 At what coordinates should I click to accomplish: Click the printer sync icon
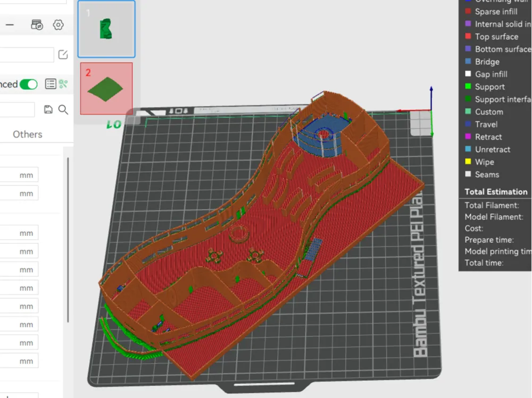click(37, 25)
